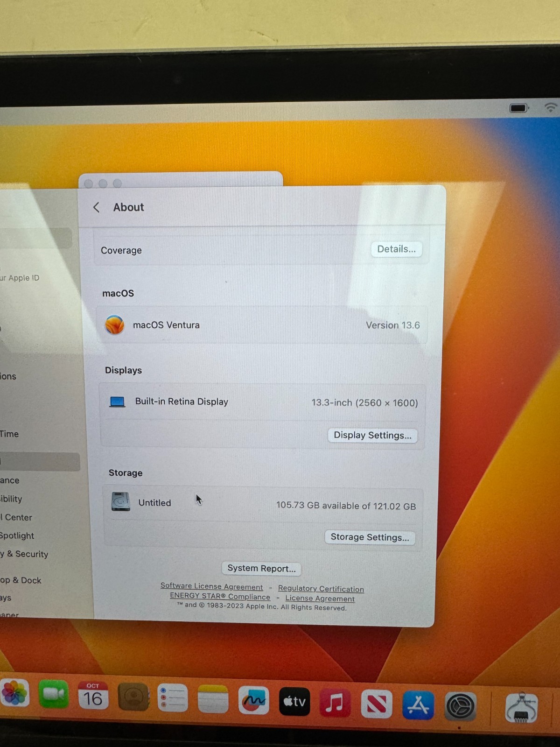560x747 pixels.
Task: Open Contacts in the Dock
Action: (x=133, y=697)
